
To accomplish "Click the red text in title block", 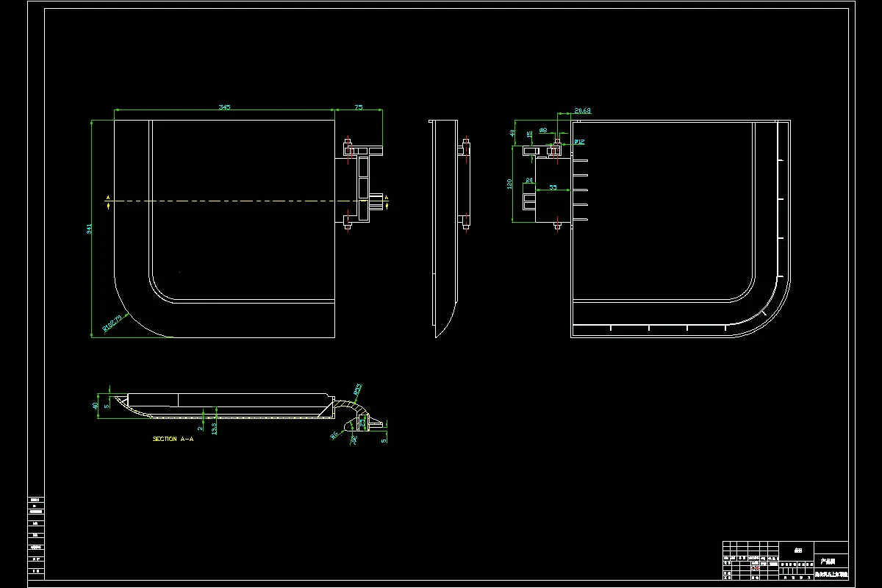I will 756,567.
